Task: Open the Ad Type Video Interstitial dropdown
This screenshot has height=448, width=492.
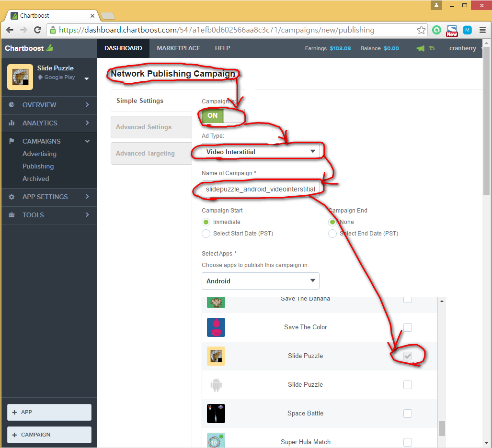Action: point(261,152)
